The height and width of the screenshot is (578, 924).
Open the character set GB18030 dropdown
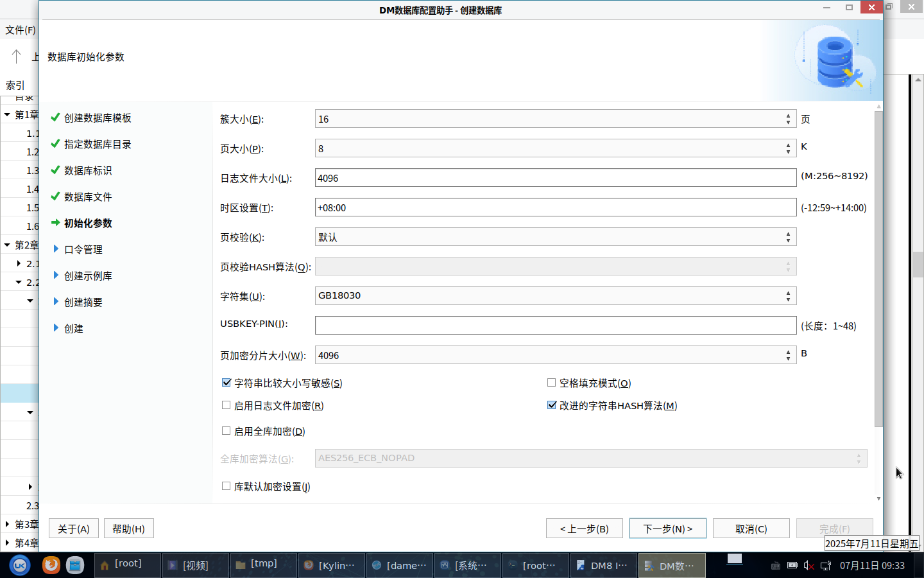pyautogui.click(x=556, y=296)
